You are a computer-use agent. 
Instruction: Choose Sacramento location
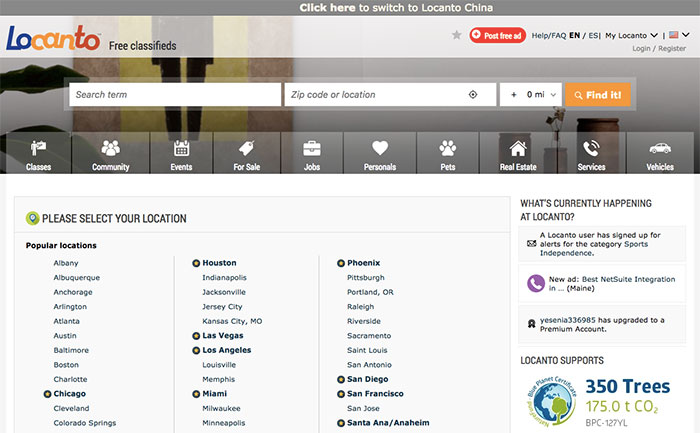369,336
